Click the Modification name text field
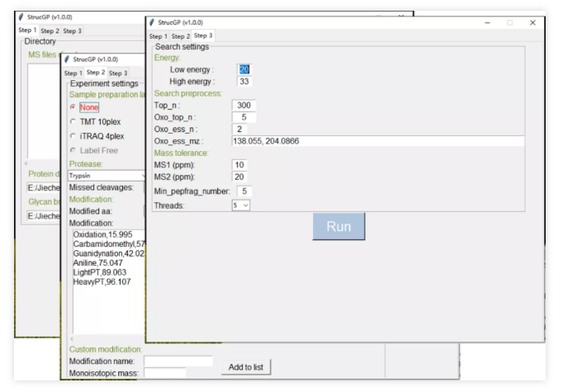Viewport: 582px width, 392px height. coord(177,361)
